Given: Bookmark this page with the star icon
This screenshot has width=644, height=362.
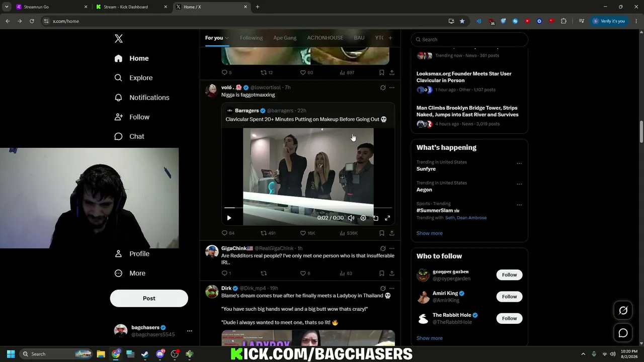Looking at the screenshot, I should (462, 21).
